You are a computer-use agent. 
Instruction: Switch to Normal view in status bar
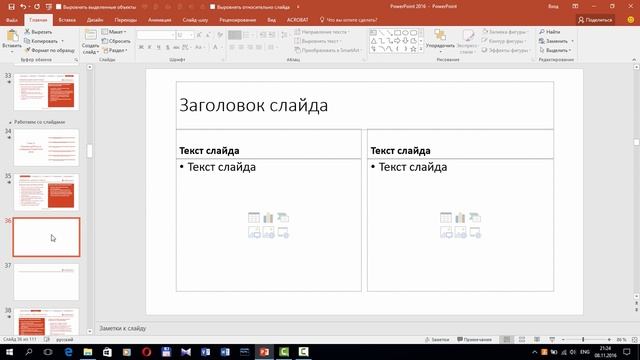point(507,340)
